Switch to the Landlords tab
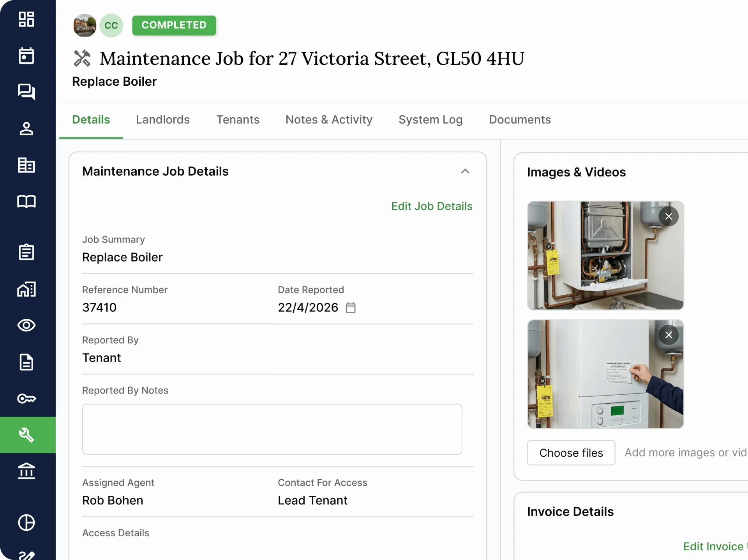The width and height of the screenshot is (748, 560). click(x=163, y=120)
